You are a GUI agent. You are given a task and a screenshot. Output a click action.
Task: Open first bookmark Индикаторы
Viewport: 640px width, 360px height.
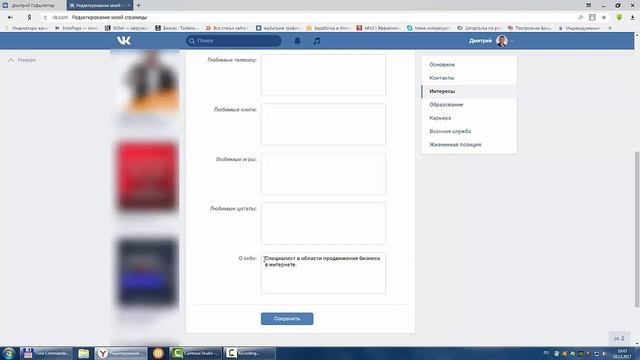tap(27, 28)
